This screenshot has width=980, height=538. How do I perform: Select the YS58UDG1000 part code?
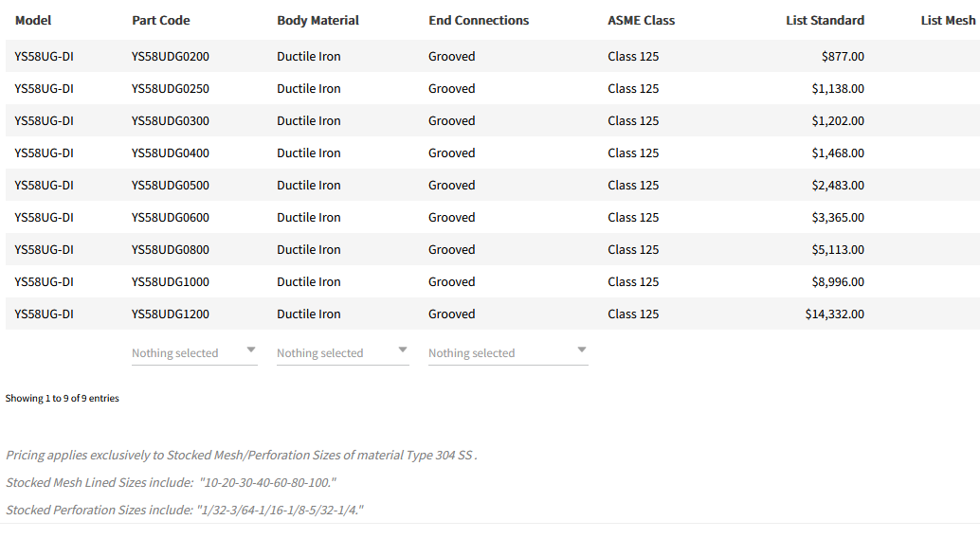pyautogui.click(x=171, y=282)
